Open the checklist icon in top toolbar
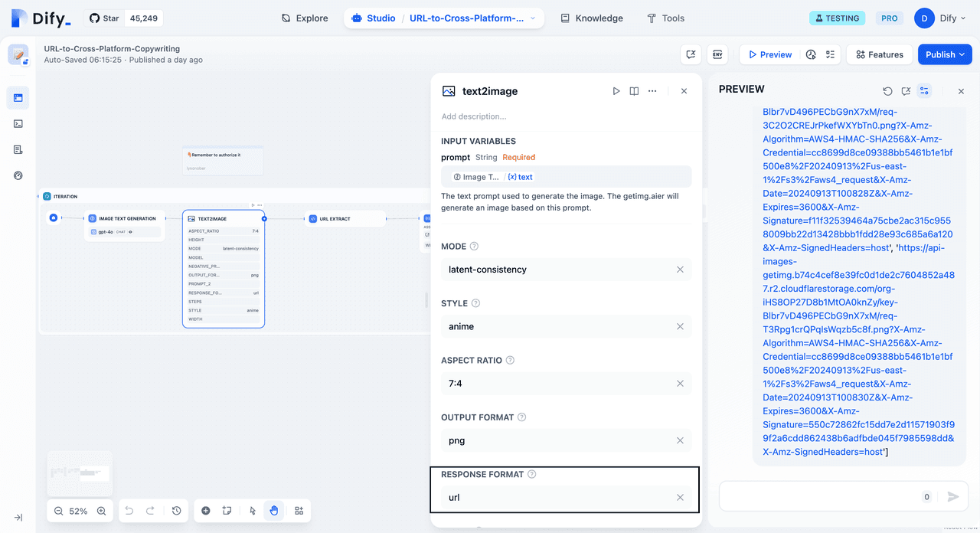This screenshot has width=980, height=533. click(x=830, y=54)
